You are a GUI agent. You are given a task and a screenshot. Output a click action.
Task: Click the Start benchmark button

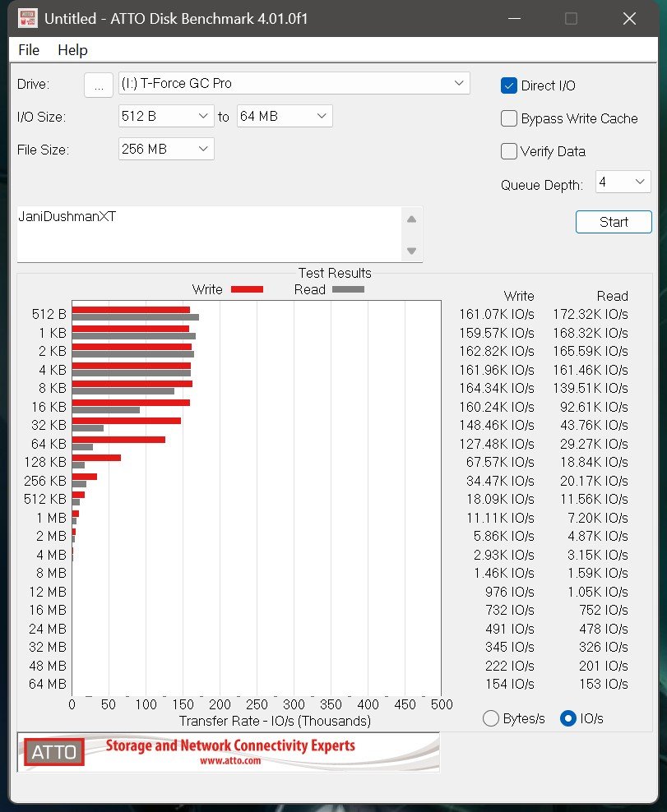pyautogui.click(x=614, y=222)
